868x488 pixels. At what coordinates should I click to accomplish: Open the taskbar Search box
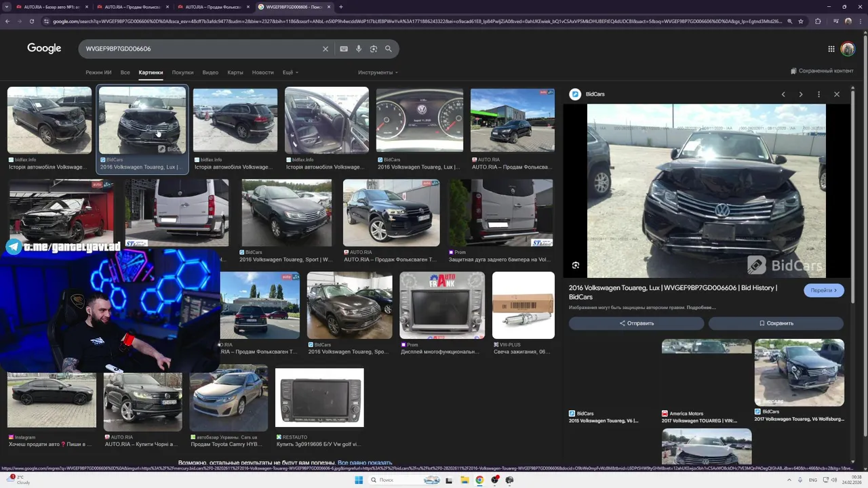(x=406, y=480)
